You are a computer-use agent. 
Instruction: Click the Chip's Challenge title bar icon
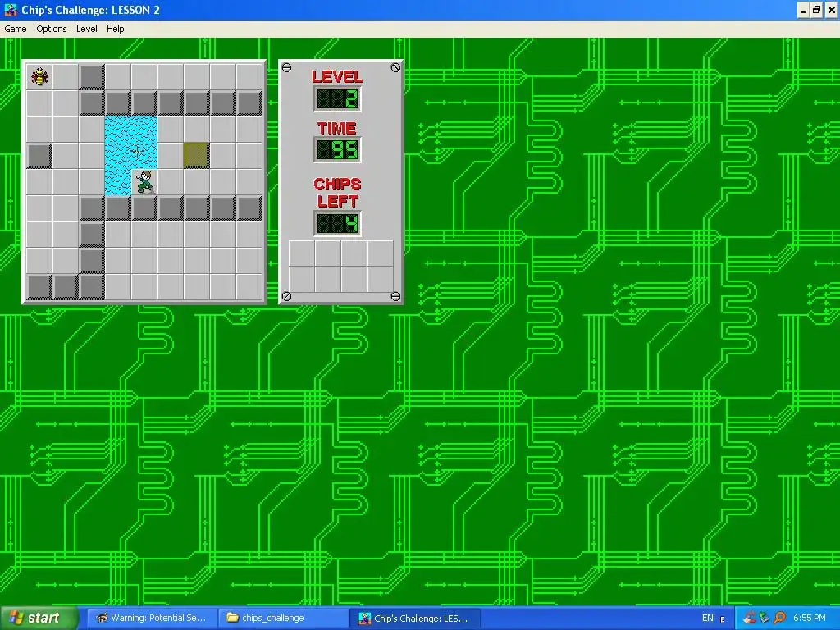pos(10,10)
